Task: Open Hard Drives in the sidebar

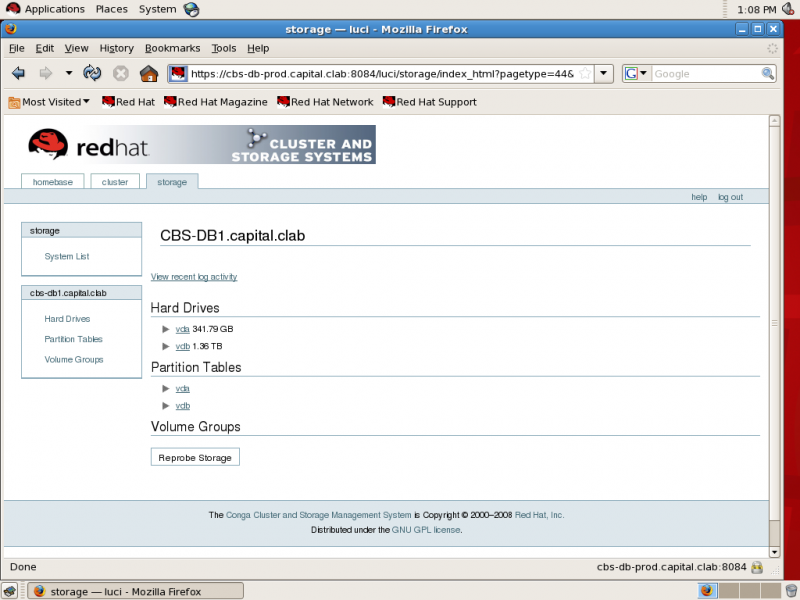Action: 67,319
